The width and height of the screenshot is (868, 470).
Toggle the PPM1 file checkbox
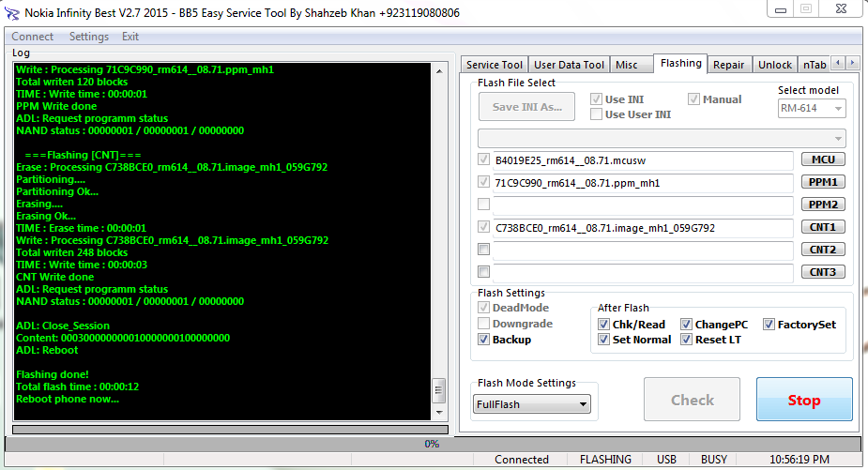(x=484, y=182)
